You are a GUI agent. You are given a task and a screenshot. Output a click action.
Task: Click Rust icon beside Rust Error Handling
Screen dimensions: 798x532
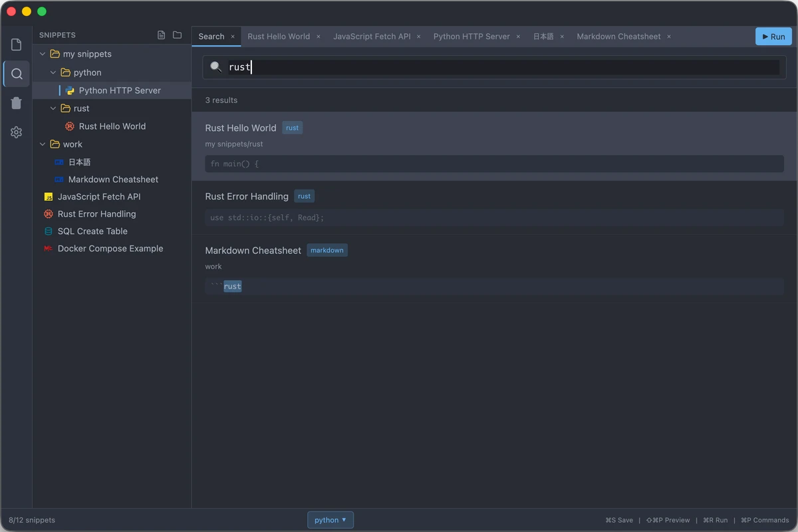tap(49, 214)
